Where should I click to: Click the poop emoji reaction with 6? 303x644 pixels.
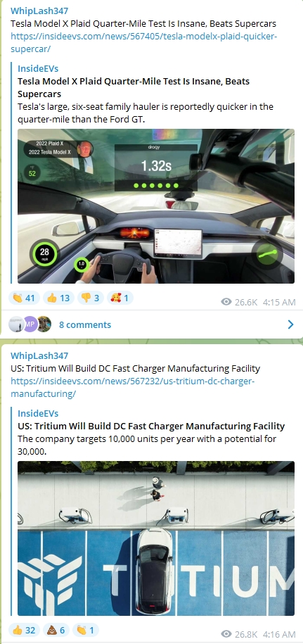pos(56,630)
